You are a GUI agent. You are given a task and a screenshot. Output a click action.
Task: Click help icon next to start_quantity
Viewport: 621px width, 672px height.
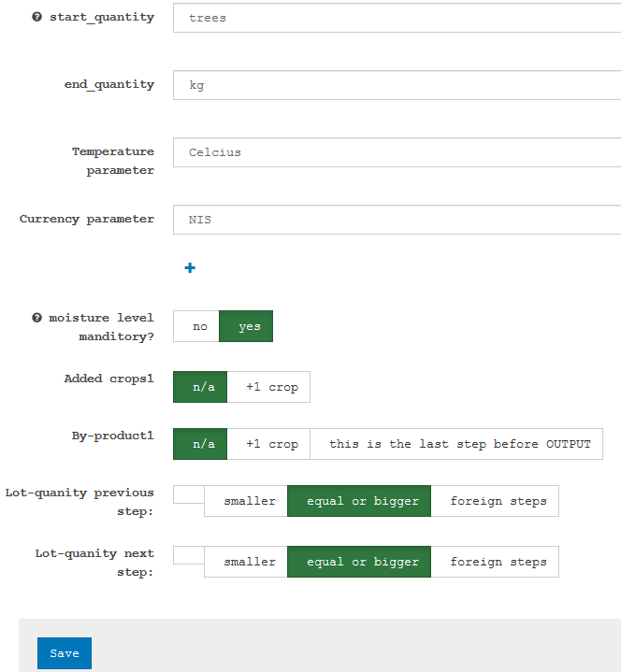tap(36, 17)
